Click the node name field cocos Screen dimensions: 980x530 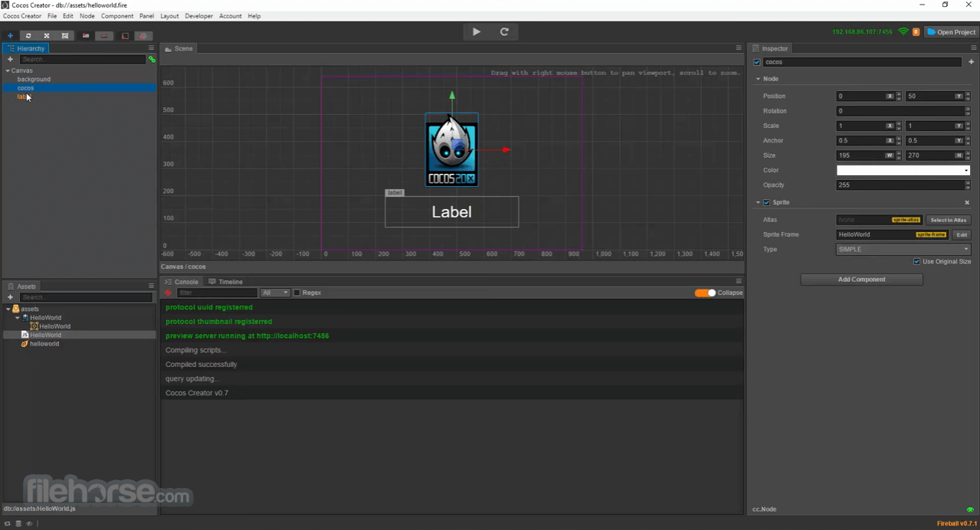[x=862, y=62]
